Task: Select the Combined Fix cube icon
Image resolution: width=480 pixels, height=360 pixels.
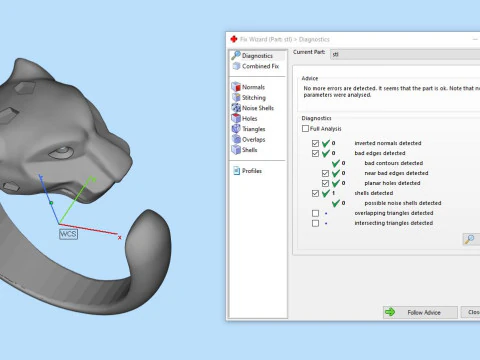Action: tap(236, 66)
